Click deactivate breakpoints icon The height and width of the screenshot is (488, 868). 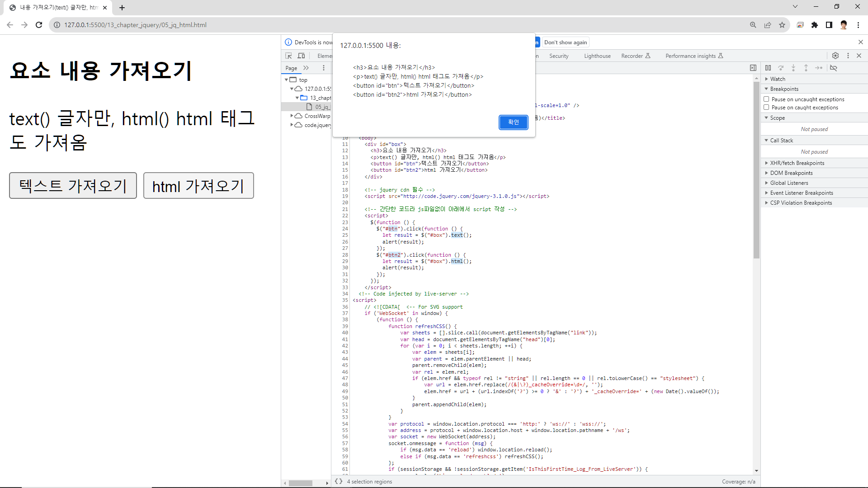tap(834, 68)
